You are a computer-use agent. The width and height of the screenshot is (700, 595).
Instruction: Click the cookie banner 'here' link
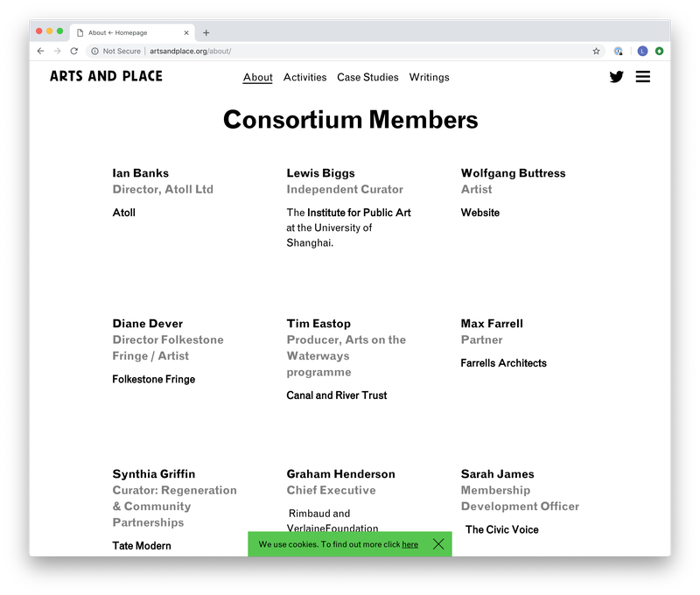[409, 544]
